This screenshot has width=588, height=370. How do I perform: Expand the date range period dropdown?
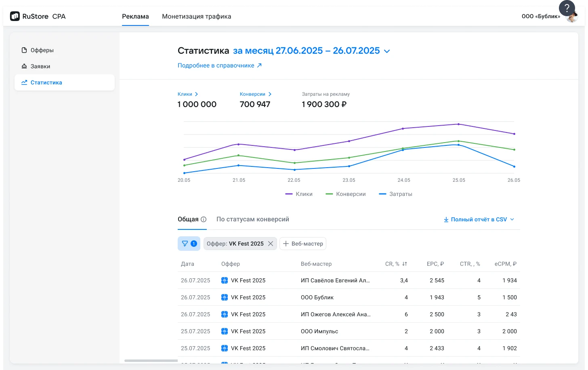[x=386, y=51]
